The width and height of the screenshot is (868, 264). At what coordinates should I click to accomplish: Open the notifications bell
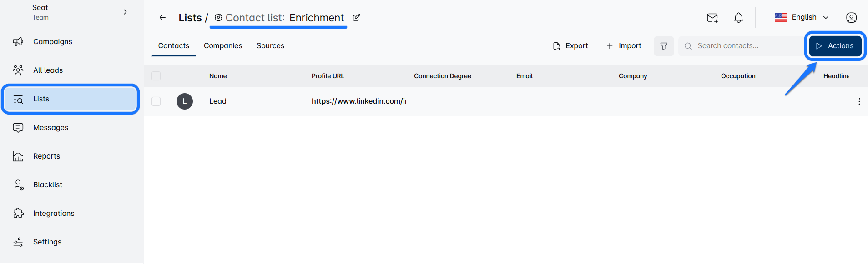(x=738, y=18)
